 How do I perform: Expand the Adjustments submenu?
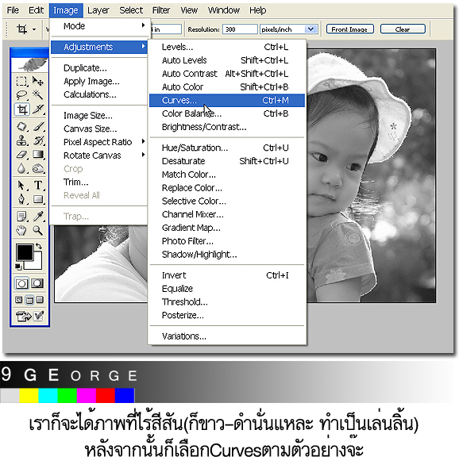(x=99, y=47)
